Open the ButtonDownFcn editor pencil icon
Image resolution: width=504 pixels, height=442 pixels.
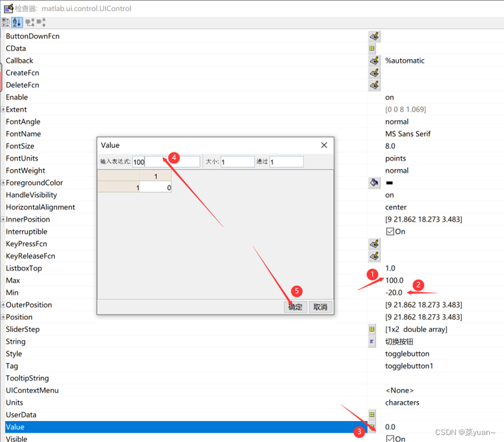[374, 36]
